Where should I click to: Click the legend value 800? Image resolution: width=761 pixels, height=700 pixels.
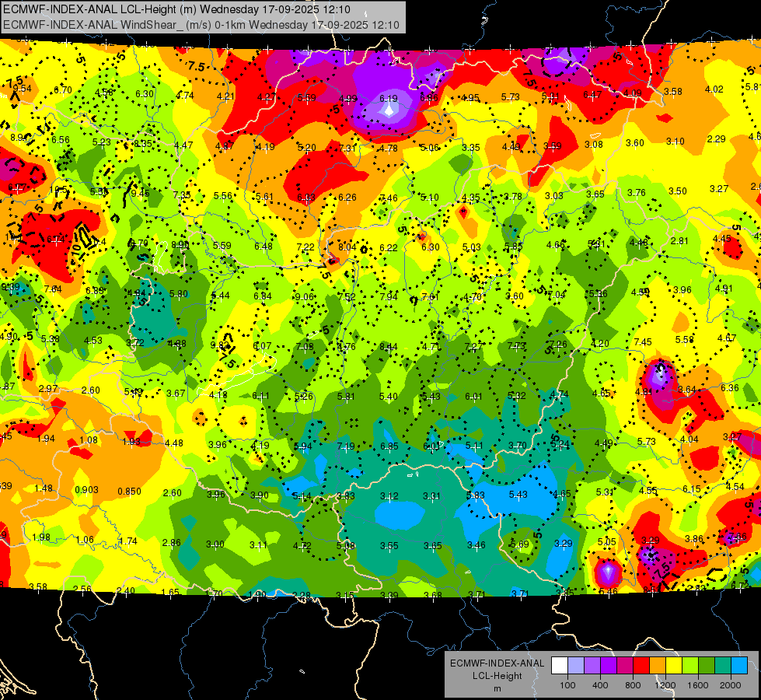click(633, 685)
